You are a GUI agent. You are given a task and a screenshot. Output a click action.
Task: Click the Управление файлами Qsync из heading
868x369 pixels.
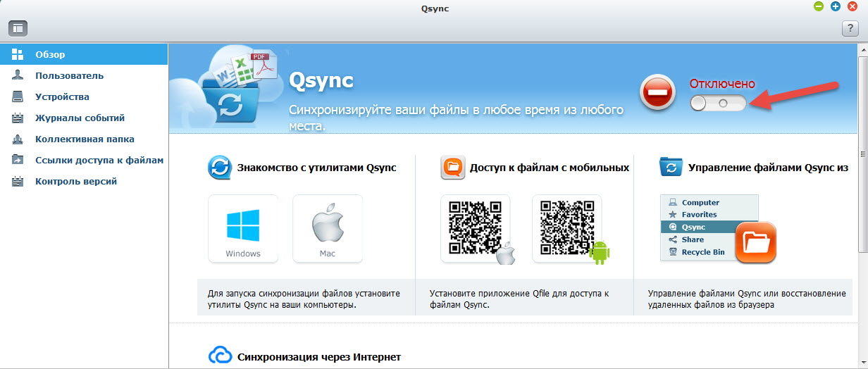click(768, 168)
